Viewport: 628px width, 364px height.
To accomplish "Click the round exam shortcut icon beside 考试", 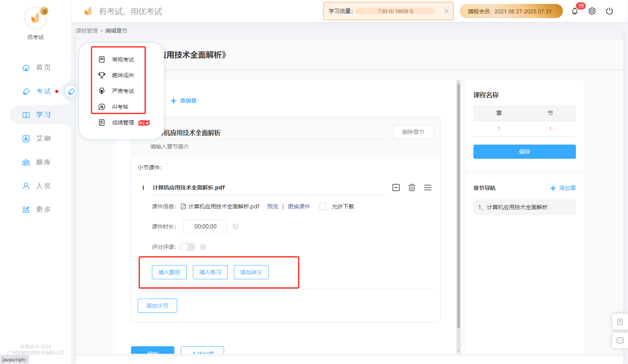I will [71, 91].
